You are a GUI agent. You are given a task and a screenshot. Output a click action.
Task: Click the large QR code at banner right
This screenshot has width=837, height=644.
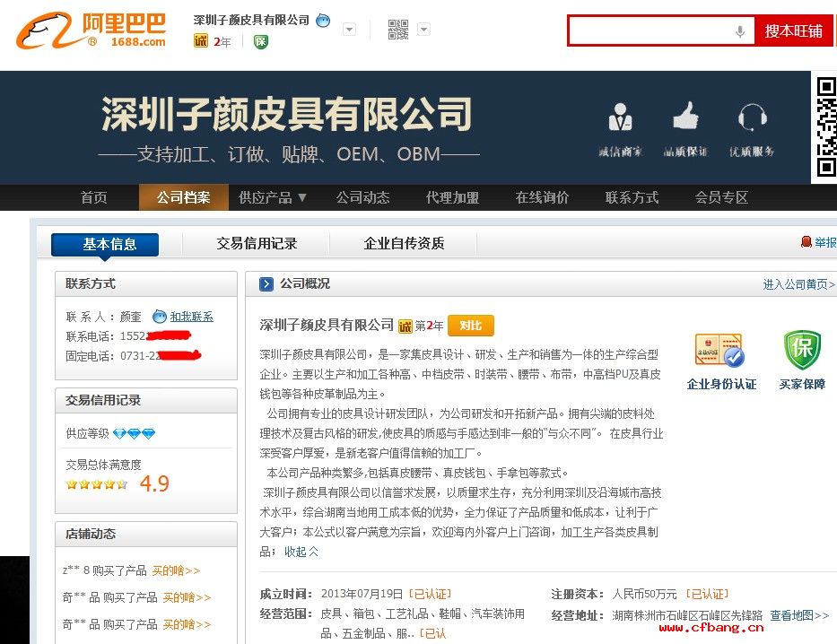pyautogui.click(x=826, y=127)
